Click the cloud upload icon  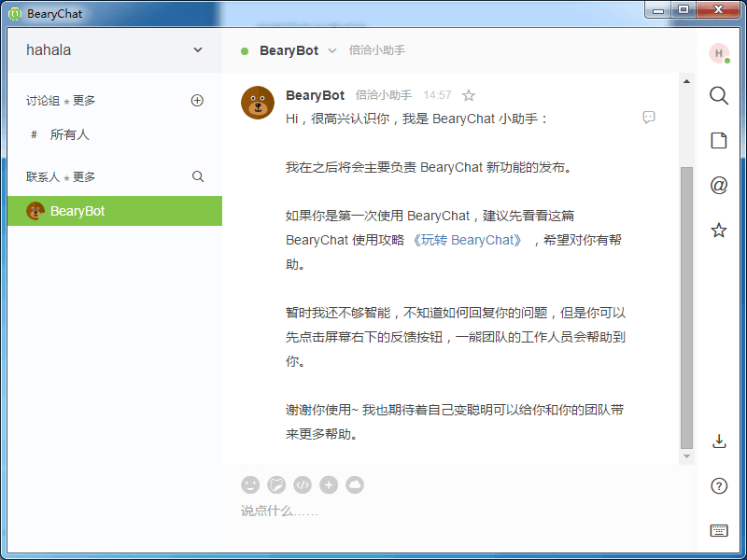[x=355, y=484]
